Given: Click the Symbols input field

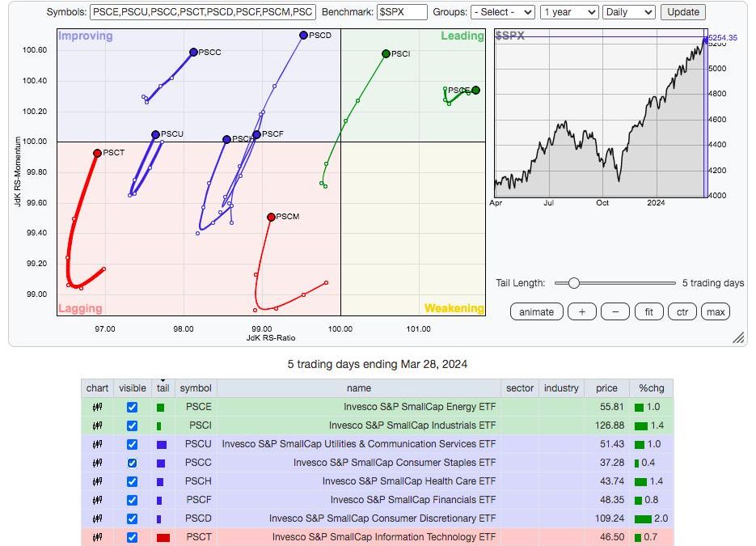Looking at the screenshot, I should pos(202,12).
